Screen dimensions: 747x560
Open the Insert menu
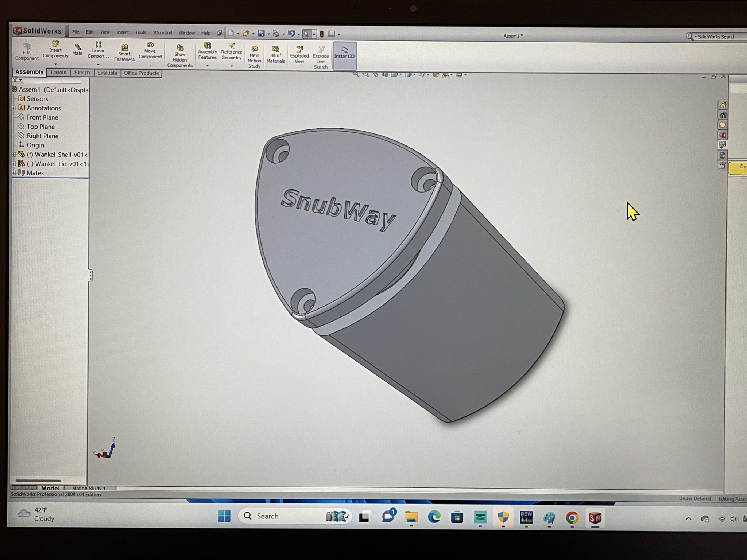point(123,32)
